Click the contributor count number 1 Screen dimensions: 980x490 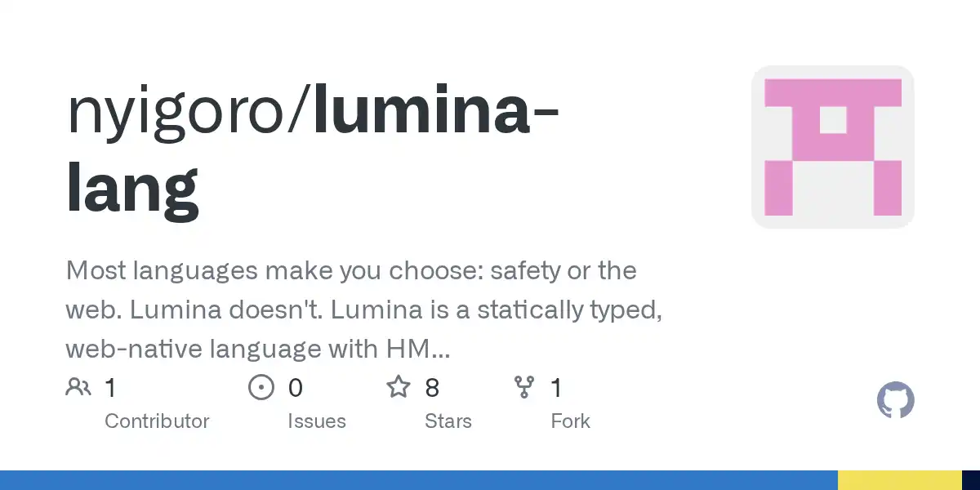click(x=111, y=388)
